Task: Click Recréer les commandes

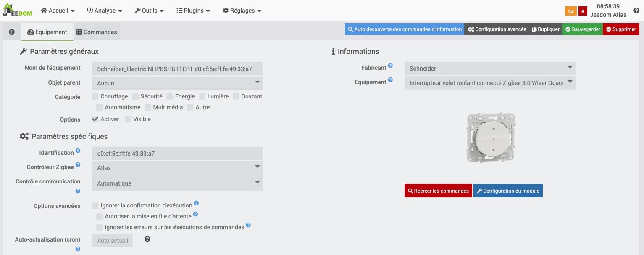Action: (x=438, y=191)
